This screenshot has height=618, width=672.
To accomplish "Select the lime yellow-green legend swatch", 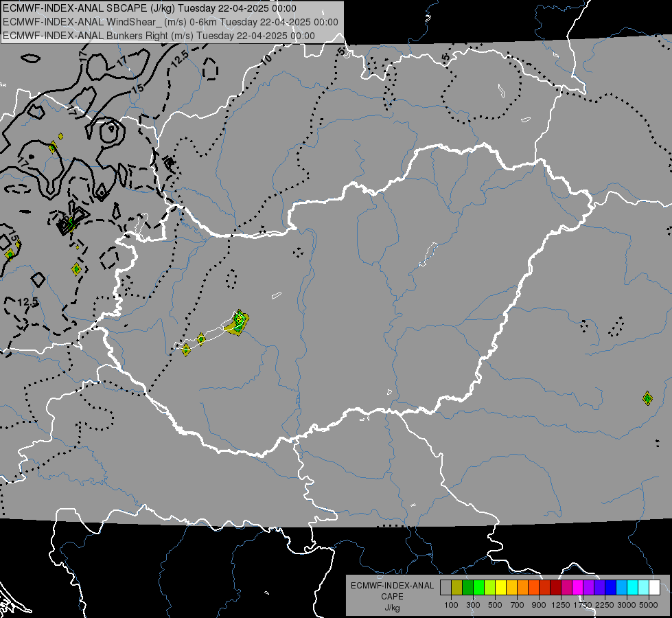I will point(490,587).
